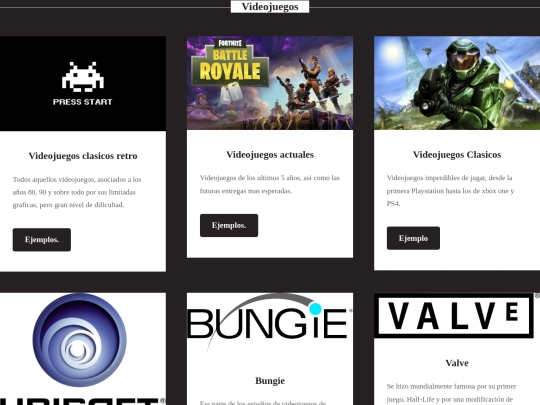
Task: Click the Bungie logo image
Action: [270, 324]
